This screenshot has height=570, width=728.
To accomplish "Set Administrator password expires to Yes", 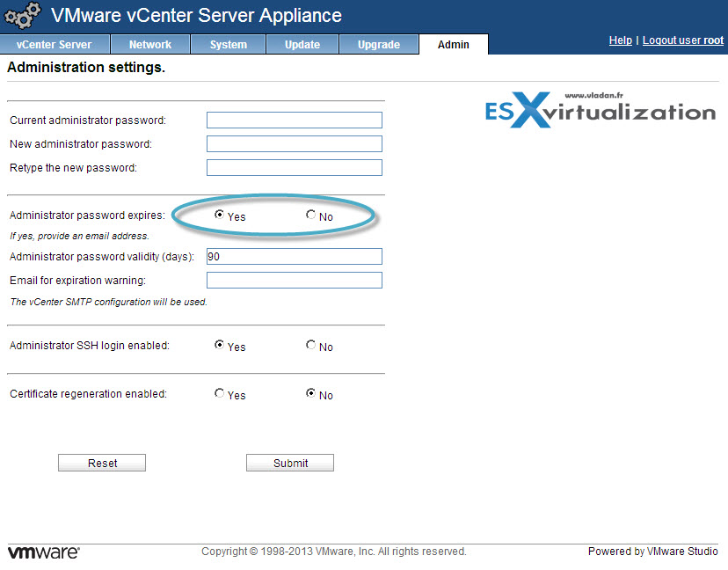I will point(219,214).
